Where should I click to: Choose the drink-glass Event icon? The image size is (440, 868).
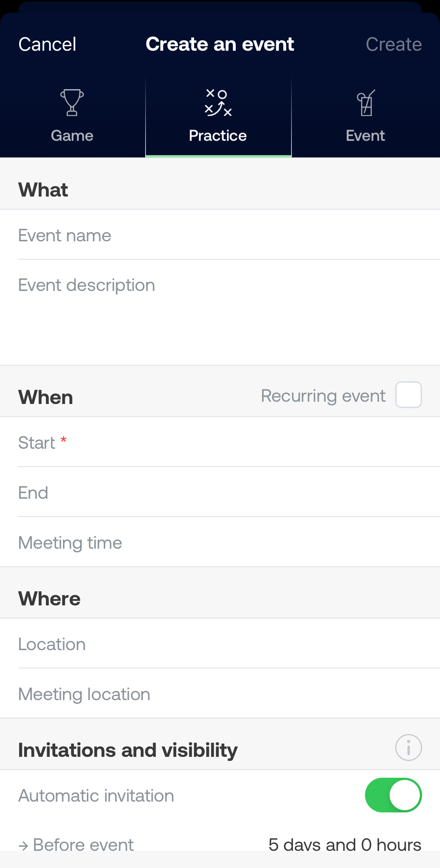366,103
